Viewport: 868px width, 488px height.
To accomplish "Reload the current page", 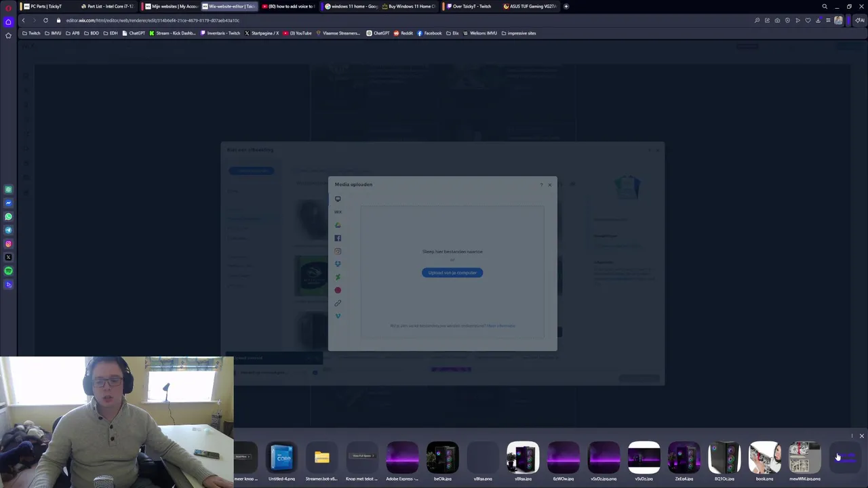I will (45, 20).
